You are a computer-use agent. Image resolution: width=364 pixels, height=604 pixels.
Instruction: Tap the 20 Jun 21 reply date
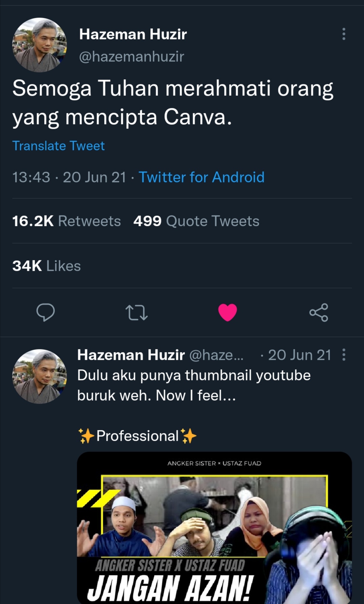[299, 355]
